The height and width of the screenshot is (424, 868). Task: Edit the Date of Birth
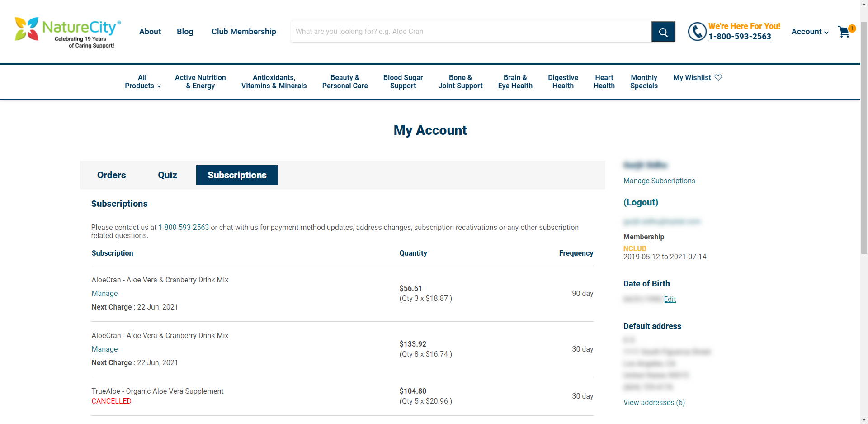pos(670,299)
